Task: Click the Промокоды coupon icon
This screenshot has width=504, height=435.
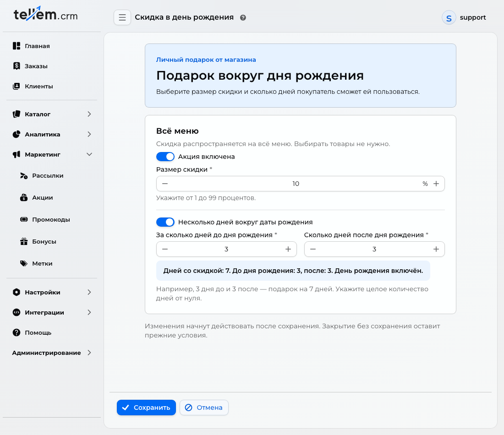Action: point(24,219)
